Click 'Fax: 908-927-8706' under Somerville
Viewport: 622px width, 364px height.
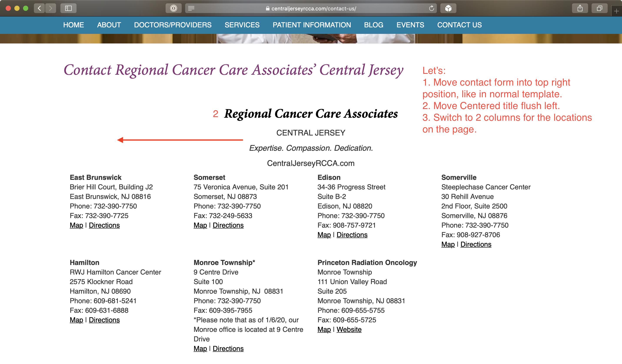pos(471,235)
